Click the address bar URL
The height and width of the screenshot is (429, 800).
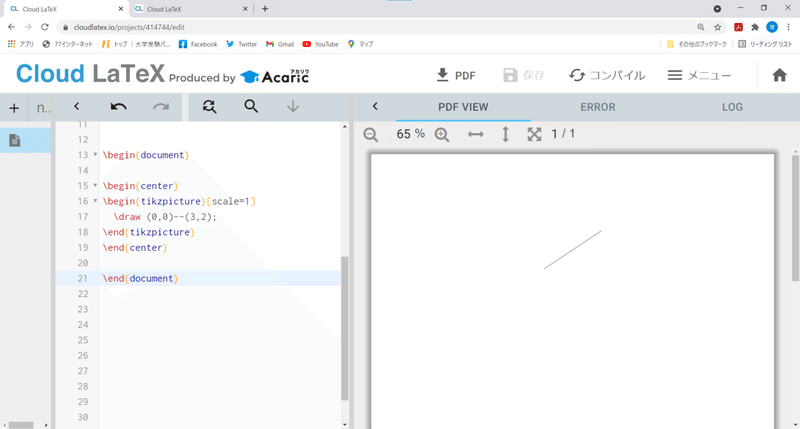pyautogui.click(x=129, y=27)
